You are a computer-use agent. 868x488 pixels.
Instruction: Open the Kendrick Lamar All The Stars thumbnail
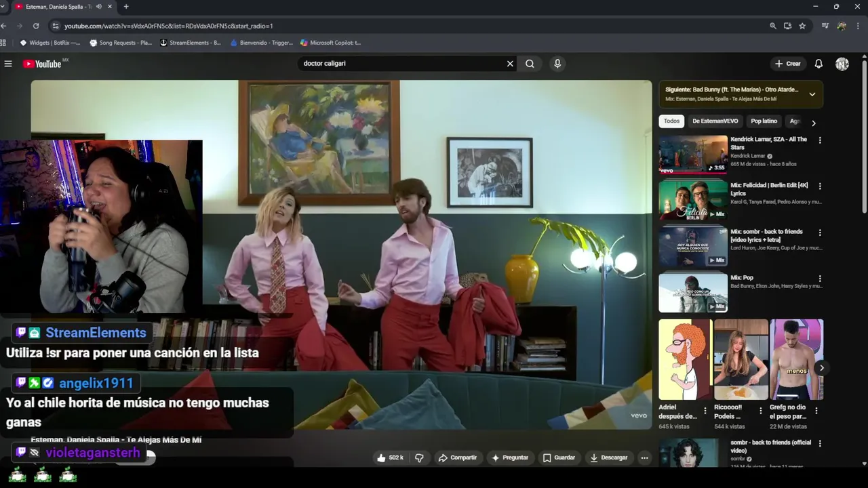tap(693, 155)
